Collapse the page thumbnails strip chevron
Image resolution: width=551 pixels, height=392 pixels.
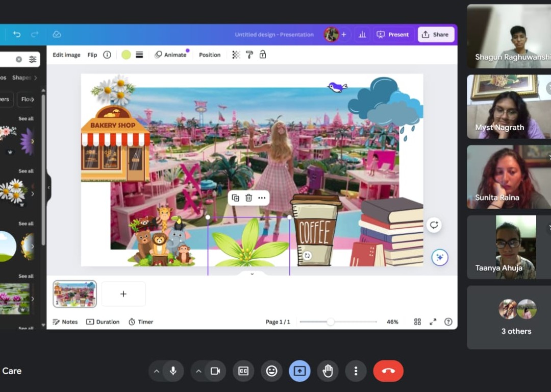click(x=252, y=274)
